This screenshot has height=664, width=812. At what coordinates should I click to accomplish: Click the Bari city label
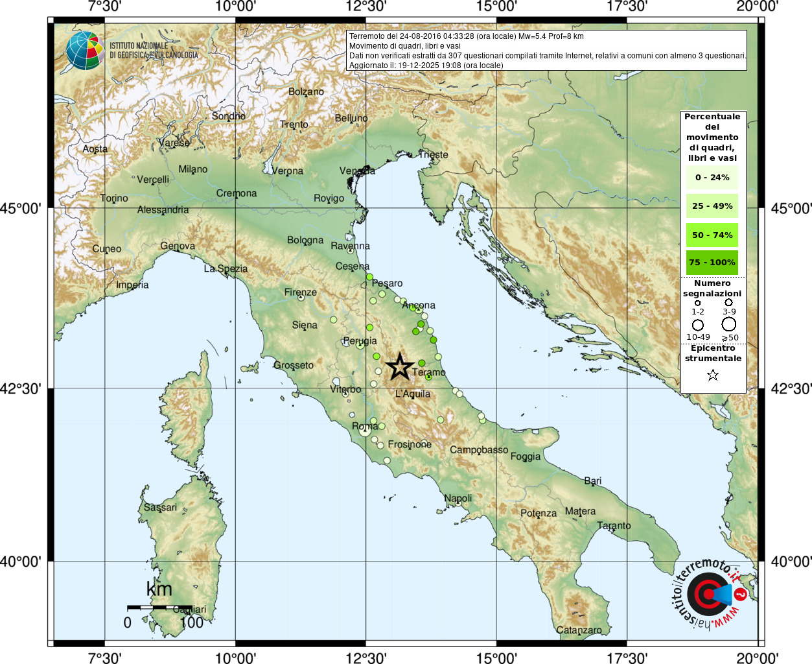point(593,480)
